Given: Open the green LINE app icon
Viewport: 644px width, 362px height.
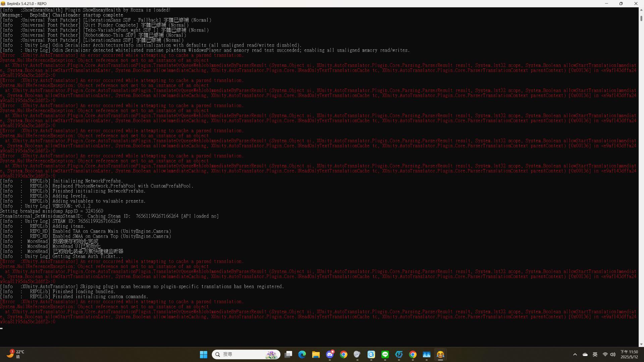Looking at the screenshot, I should (385, 355).
